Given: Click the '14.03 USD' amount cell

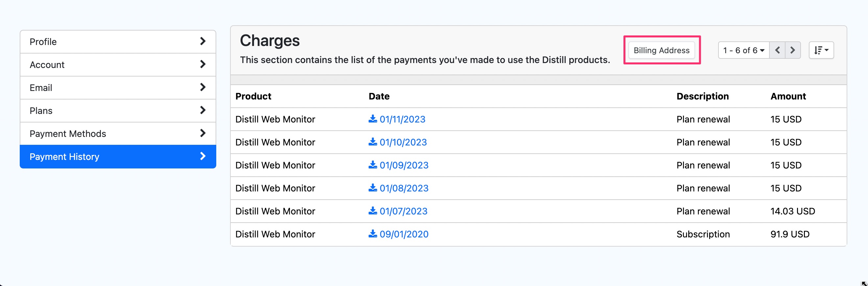Looking at the screenshot, I should pyautogui.click(x=792, y=211).
